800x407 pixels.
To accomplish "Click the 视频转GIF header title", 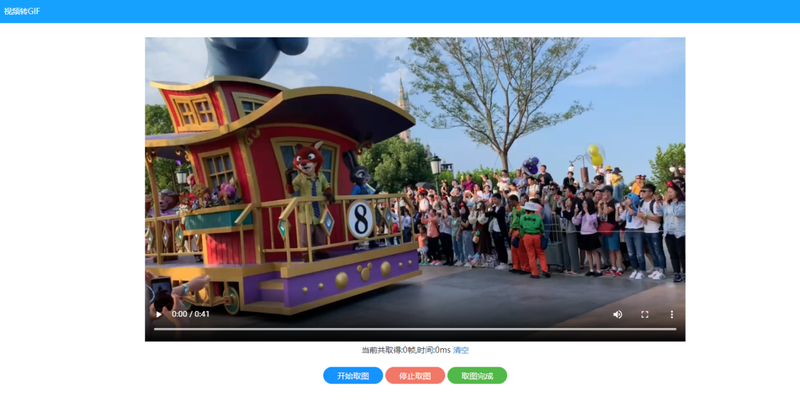I will coord(22,11).
